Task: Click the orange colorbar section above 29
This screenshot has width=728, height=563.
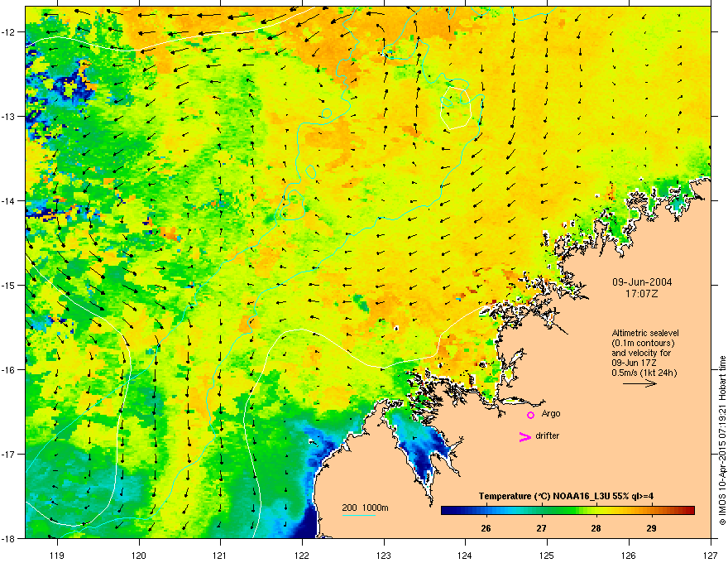Action: [x=651, y=511]
